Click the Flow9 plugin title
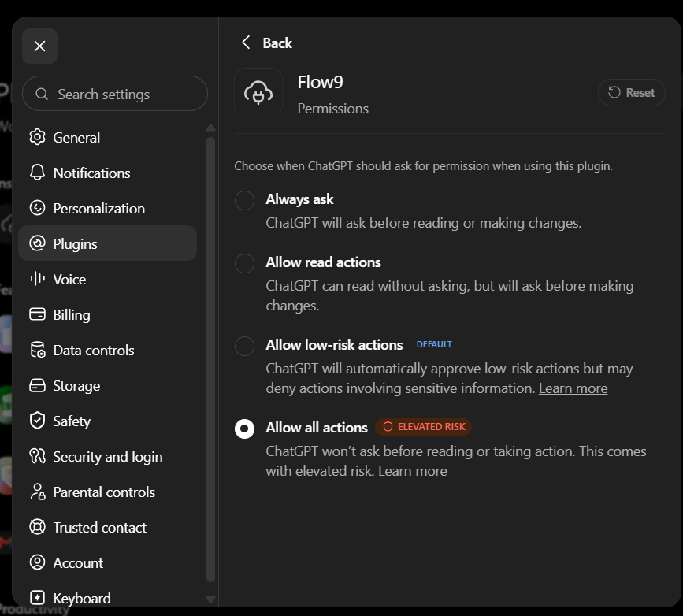Screen dimensions: 683x616 point(320,82)
